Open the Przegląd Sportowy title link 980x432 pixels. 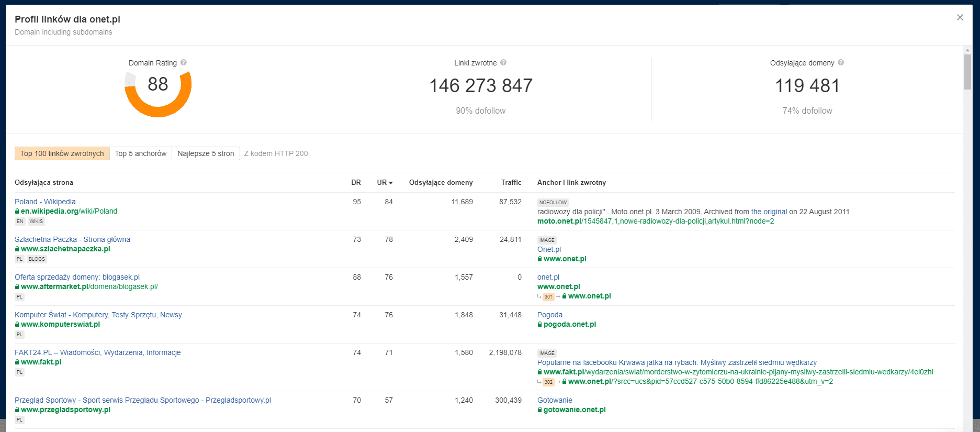143,400
